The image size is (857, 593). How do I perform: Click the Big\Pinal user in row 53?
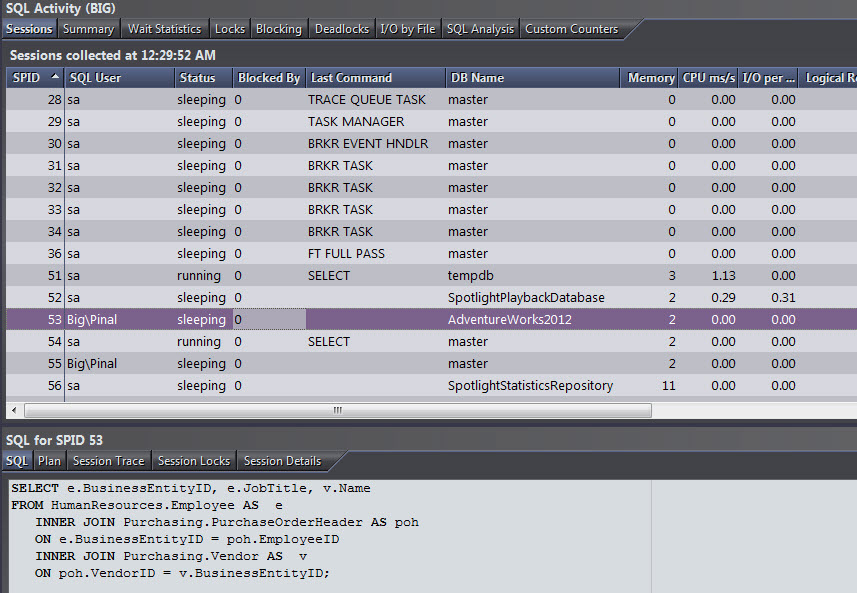coord(92,320)
